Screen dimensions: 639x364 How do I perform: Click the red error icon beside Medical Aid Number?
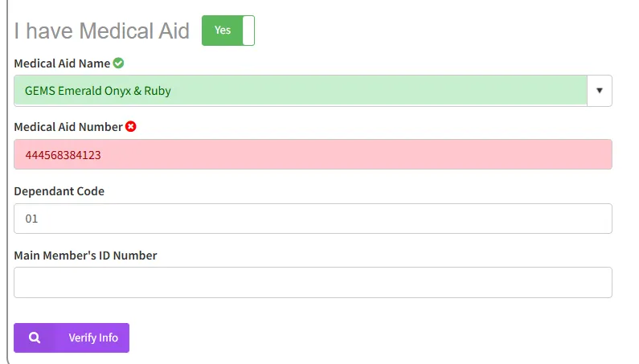[131, 127]
